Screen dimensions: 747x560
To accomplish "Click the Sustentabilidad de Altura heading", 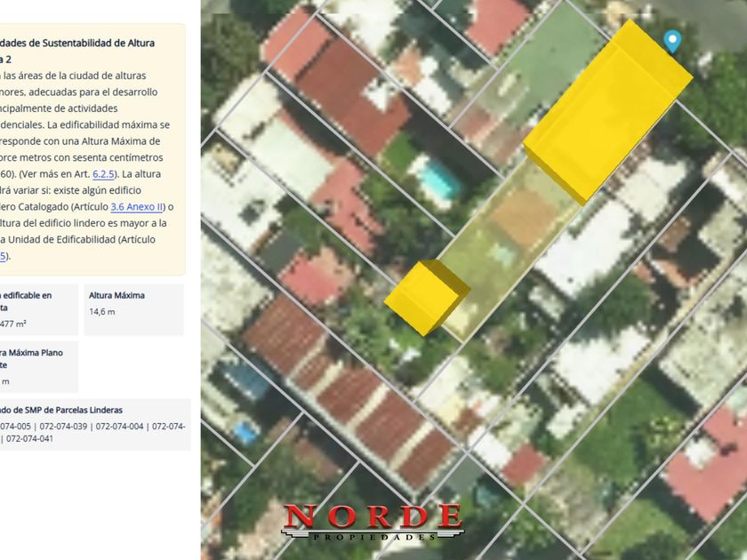I will 99,43.
